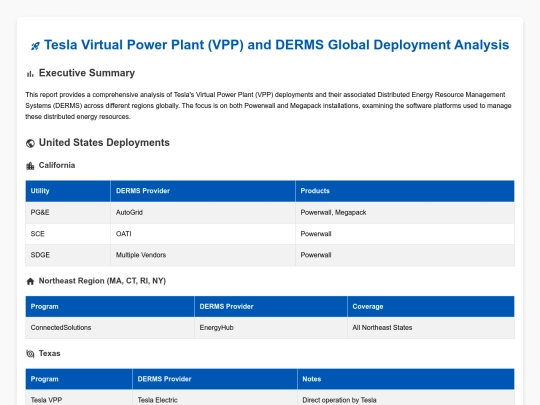Click the Products column header

click(405, 191)
